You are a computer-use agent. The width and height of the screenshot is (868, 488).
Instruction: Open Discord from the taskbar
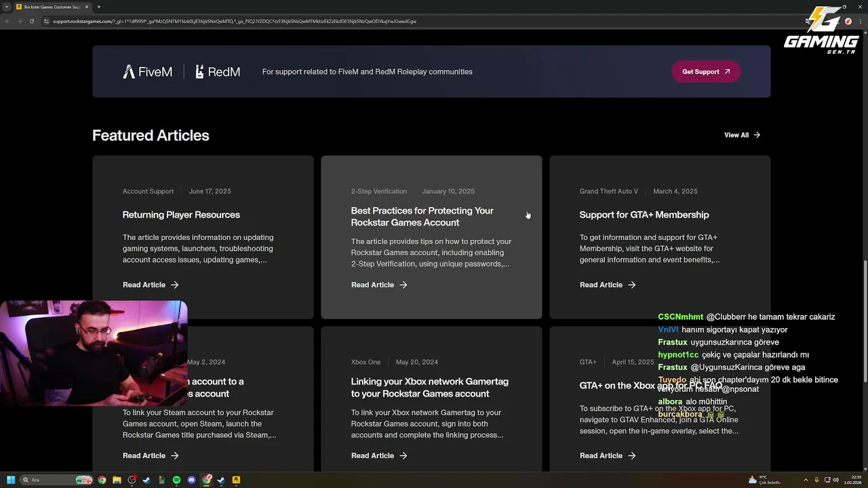(x=191, y=480)
